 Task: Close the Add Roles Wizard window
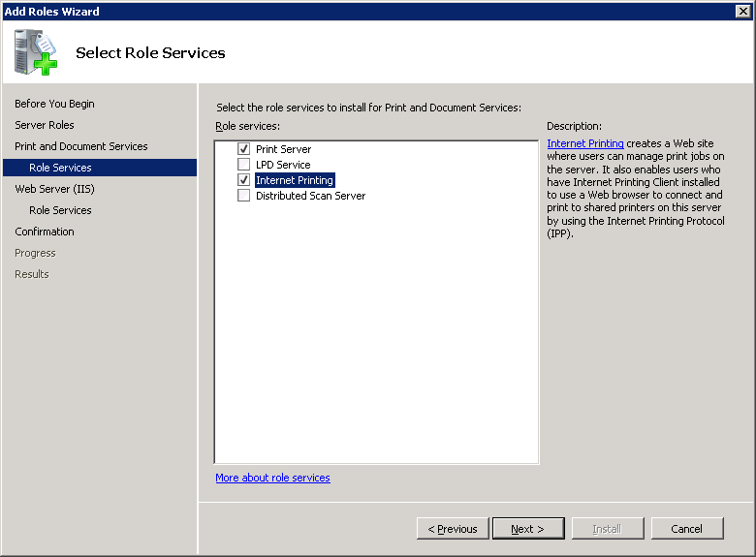[743, 11]
